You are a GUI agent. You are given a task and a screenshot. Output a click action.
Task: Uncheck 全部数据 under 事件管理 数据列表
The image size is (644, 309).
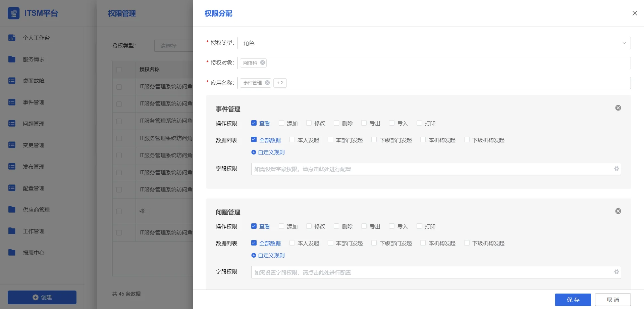coord(254,140)
